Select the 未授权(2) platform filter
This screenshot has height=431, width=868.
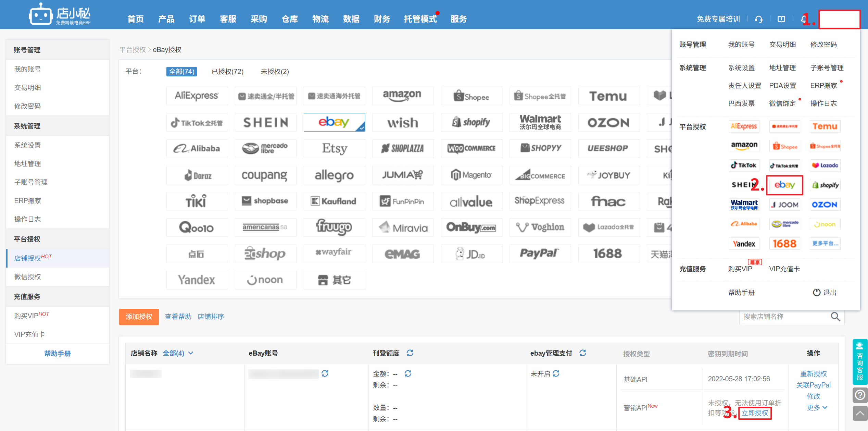(x=275, y=72)
